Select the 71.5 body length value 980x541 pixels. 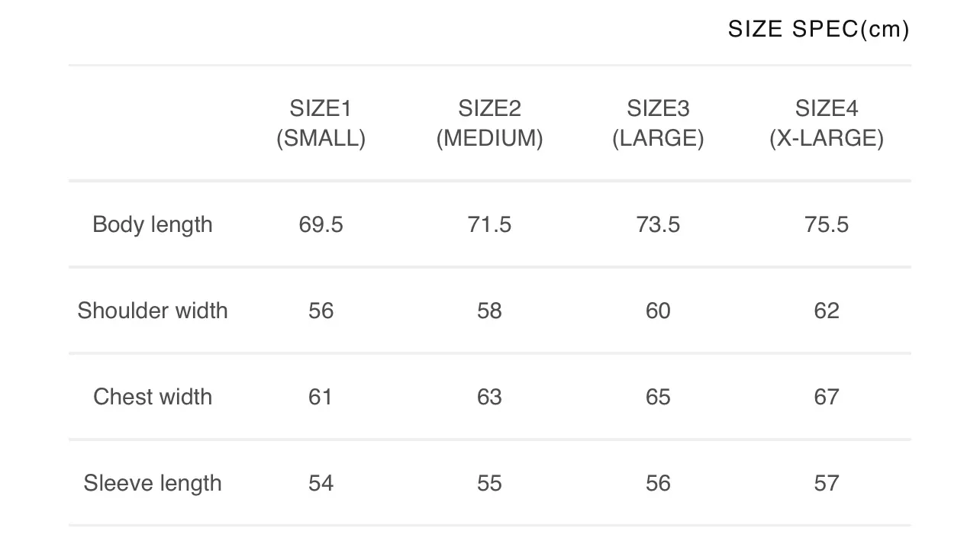[489, 224]
